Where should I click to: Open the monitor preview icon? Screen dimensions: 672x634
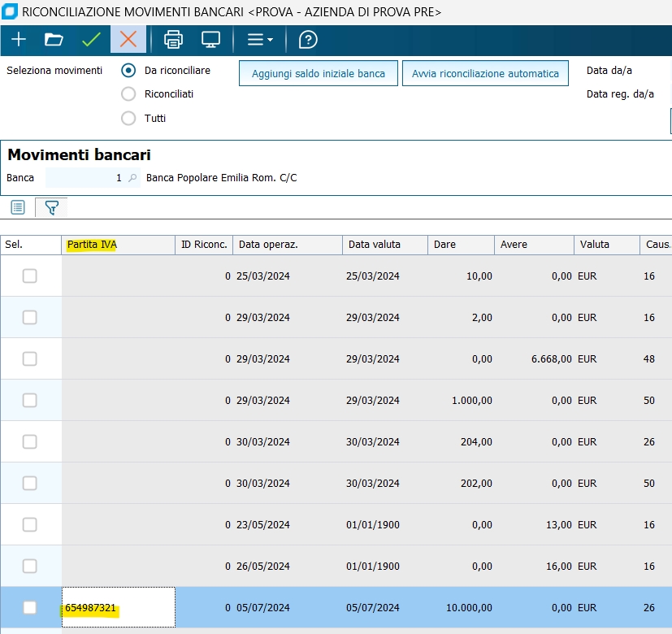point(211,39)
